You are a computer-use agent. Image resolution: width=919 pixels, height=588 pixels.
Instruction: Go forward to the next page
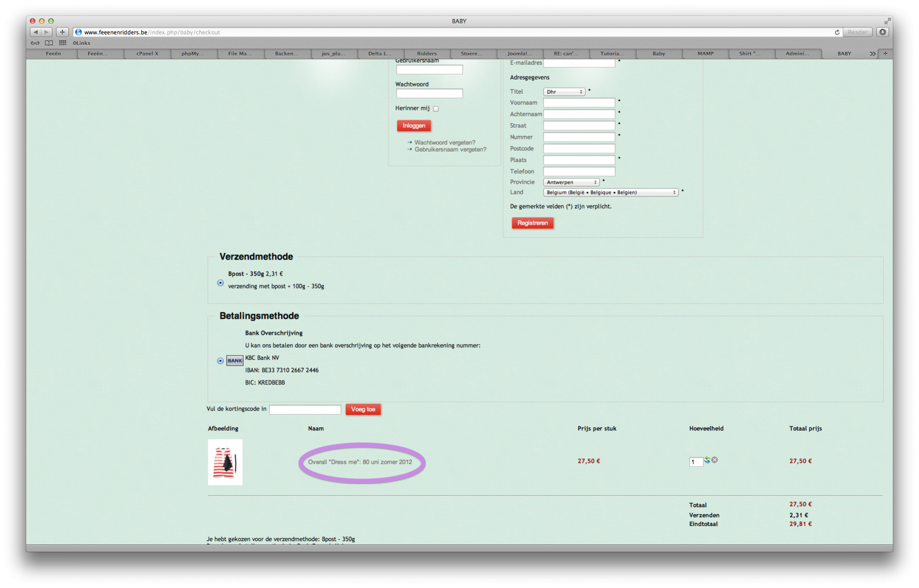(46, 32)
